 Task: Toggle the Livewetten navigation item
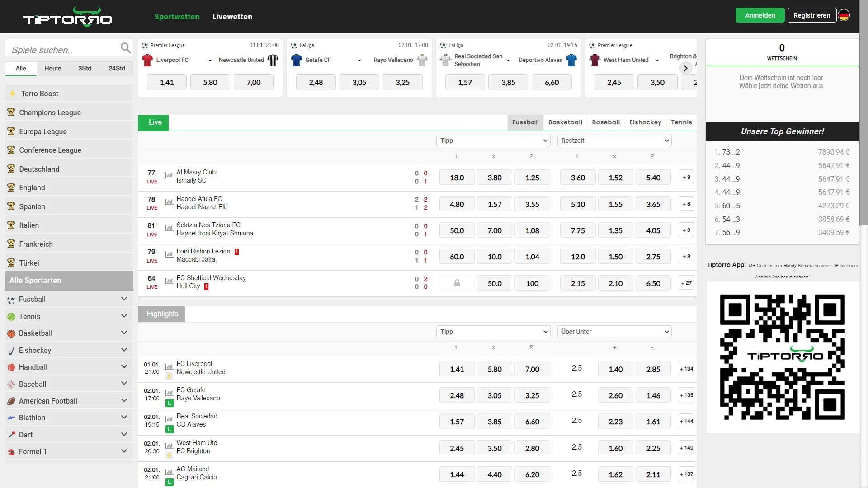coord(232,16)
